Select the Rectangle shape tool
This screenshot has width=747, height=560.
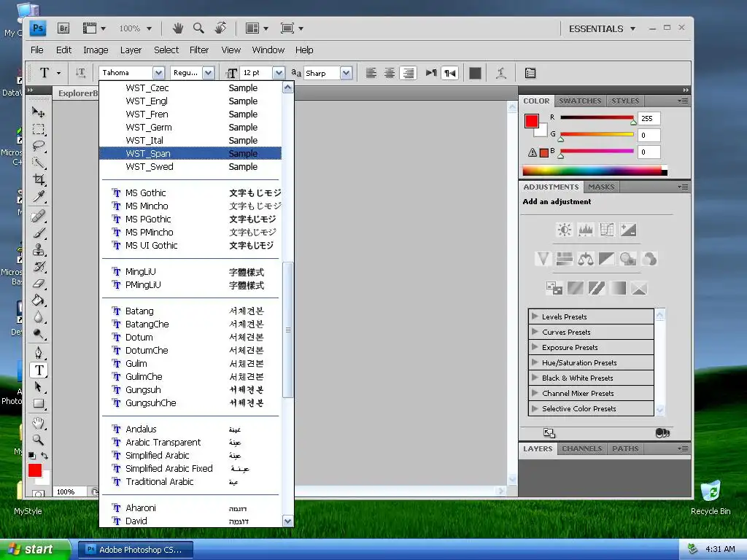(39, 404)
